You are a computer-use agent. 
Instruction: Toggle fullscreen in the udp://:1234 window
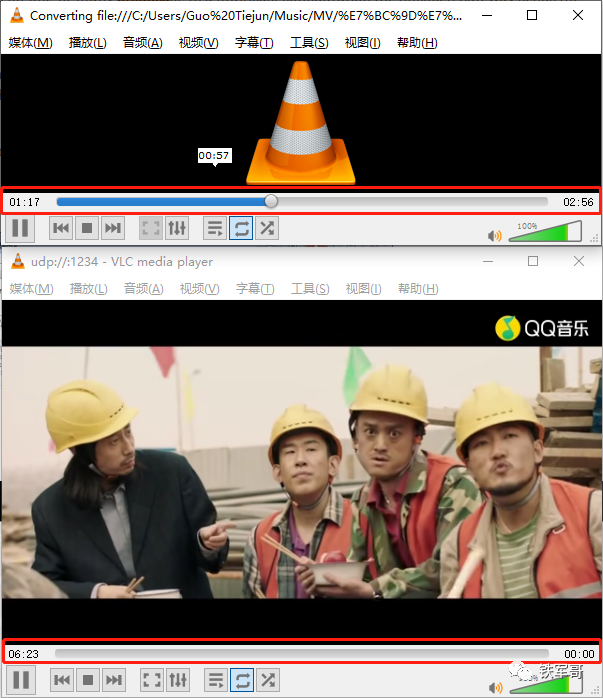[x=152, y=680]
